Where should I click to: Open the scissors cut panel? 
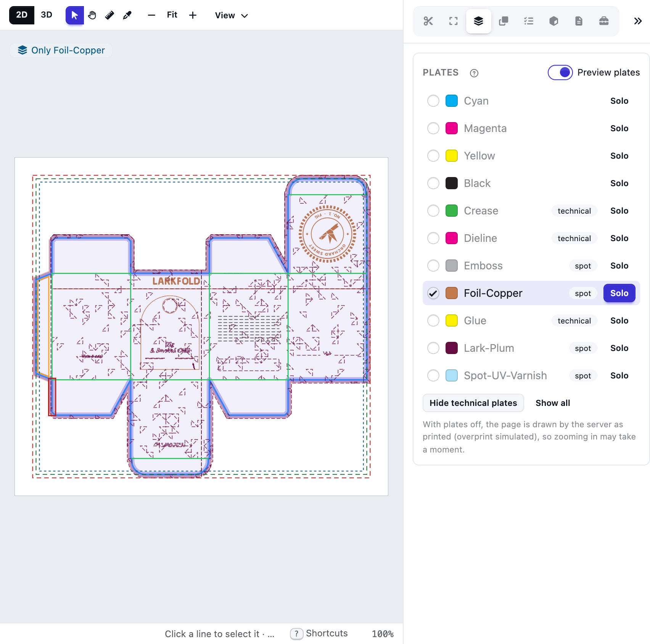click(x=428, y=21)
